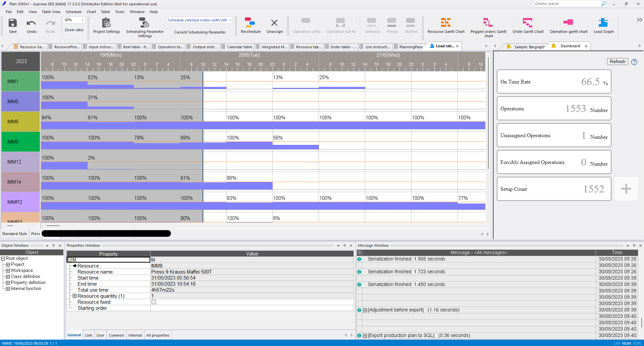
Task: Click the Unassign X icon
Action: click(x=274, y=23)
